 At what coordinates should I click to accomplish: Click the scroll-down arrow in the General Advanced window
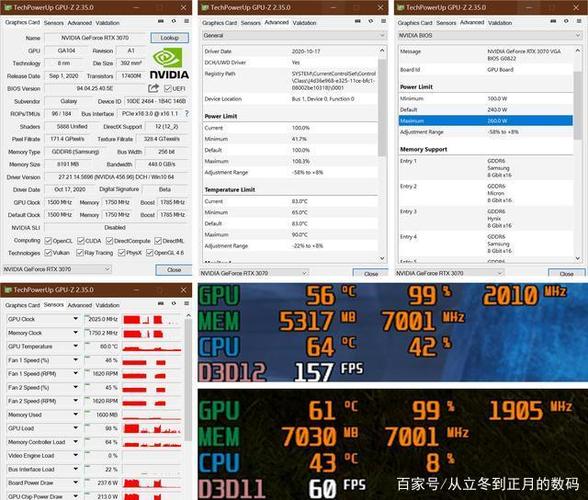[382, 258]
